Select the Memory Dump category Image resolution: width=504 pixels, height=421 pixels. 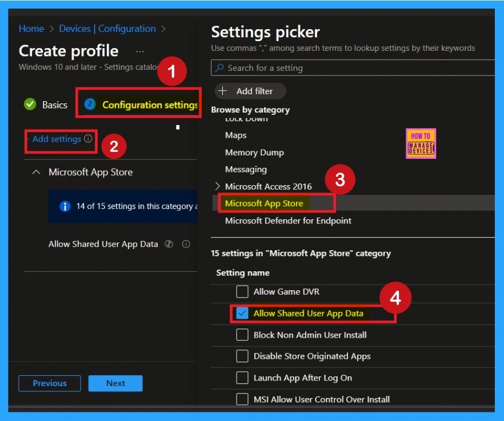click(x=254, y=153)
